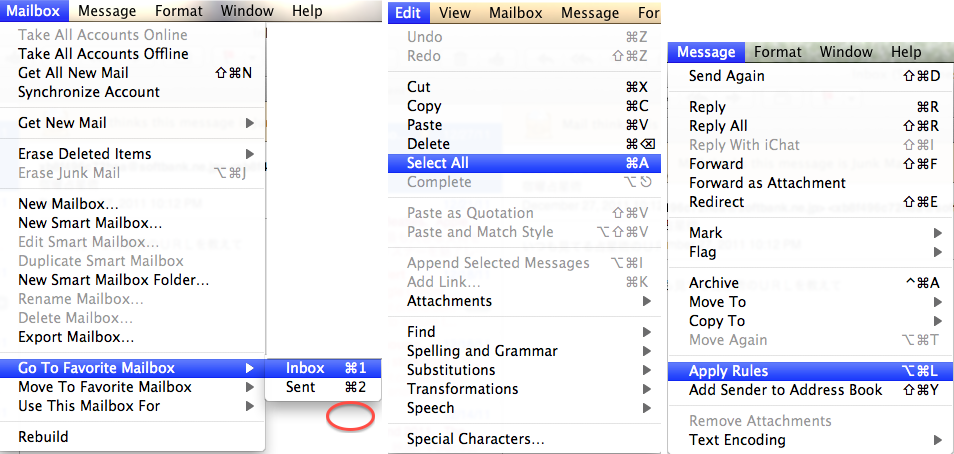Choose Add Sender to Address Book

pyautogui.click(x=810, y=390)
